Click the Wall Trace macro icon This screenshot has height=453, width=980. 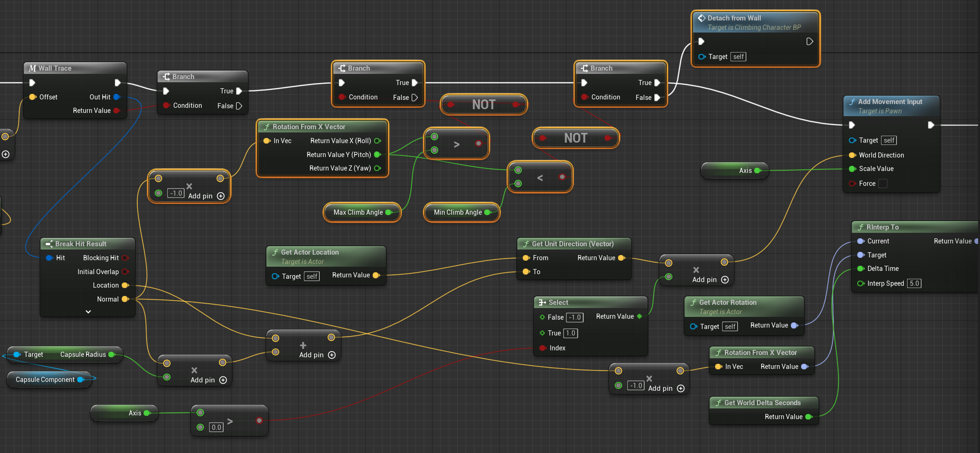coord(33,68)
